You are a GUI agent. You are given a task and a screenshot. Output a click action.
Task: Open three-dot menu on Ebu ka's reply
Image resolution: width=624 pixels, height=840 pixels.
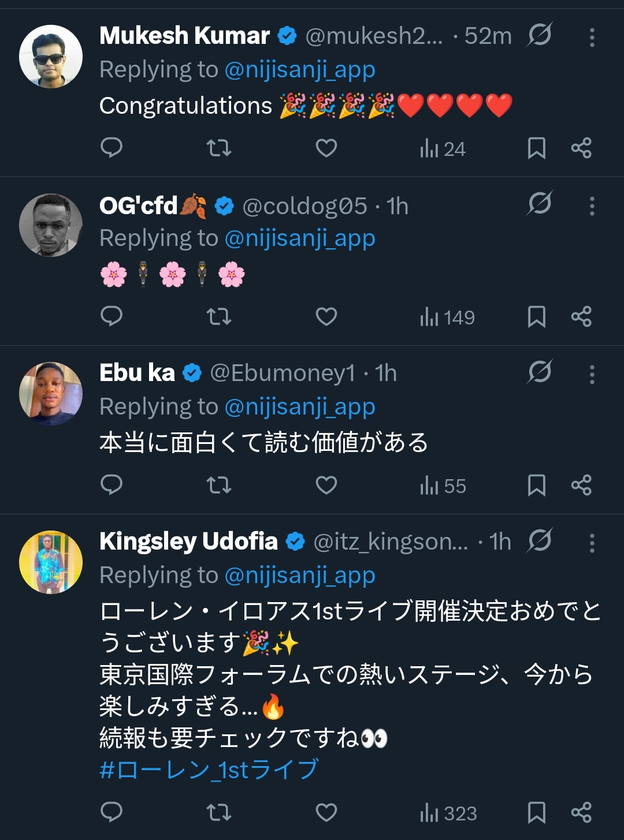[x=592, y=375]
